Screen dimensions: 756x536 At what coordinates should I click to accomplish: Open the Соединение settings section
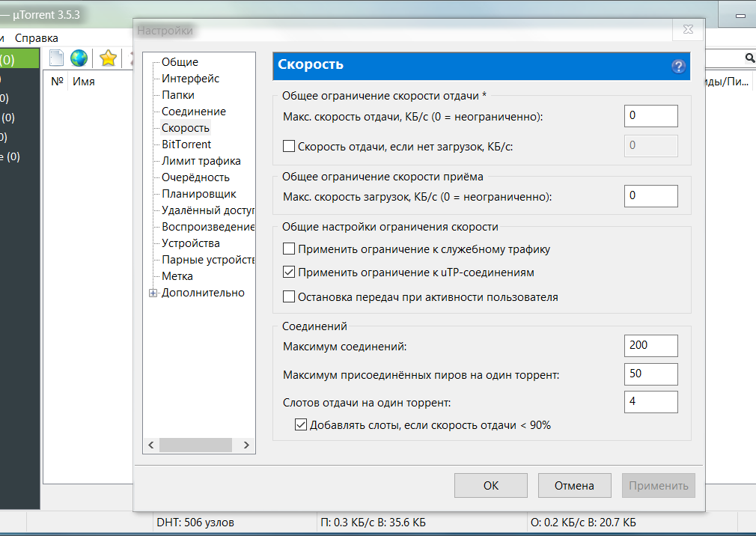point(194,112)
